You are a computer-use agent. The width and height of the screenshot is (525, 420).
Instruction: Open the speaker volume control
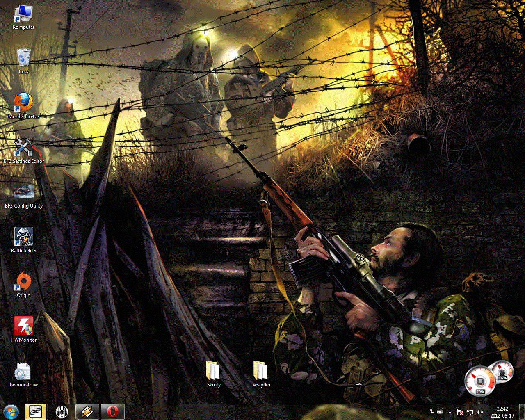coord(480,412)
